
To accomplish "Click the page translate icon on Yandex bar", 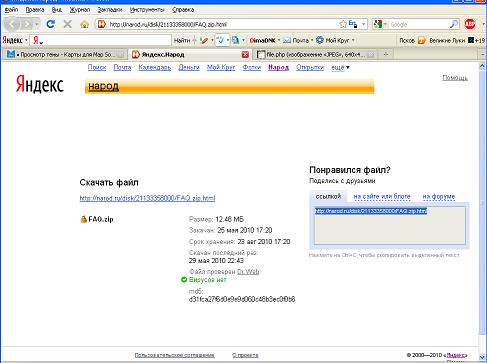I will [x=236, y=40].
